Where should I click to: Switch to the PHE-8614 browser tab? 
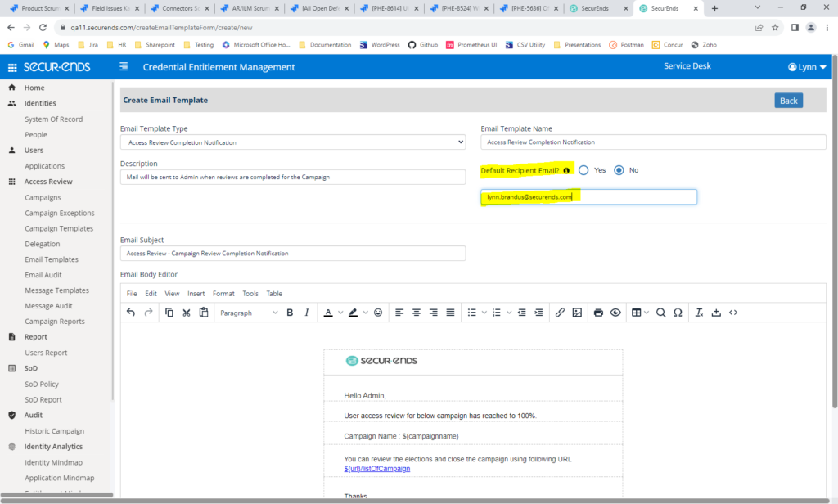pos(389,8)
